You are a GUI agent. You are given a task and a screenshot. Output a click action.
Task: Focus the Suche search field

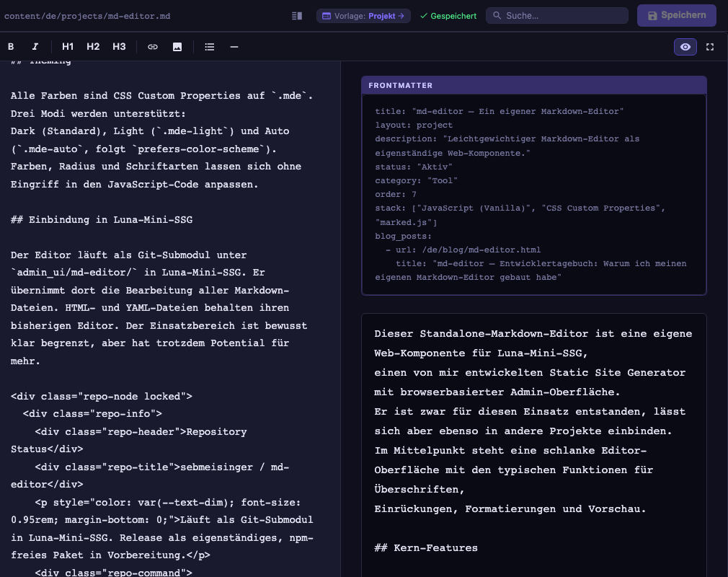point(557,15)
